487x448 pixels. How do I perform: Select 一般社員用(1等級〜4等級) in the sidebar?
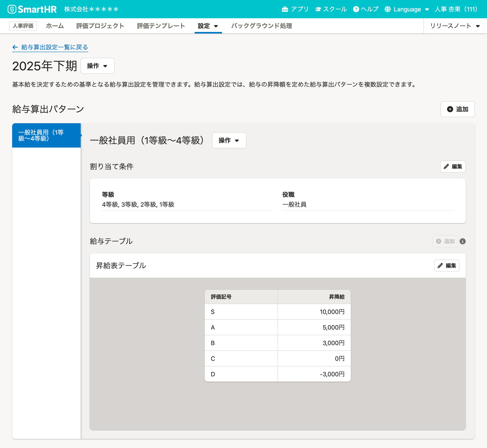[x=46, y=135]
